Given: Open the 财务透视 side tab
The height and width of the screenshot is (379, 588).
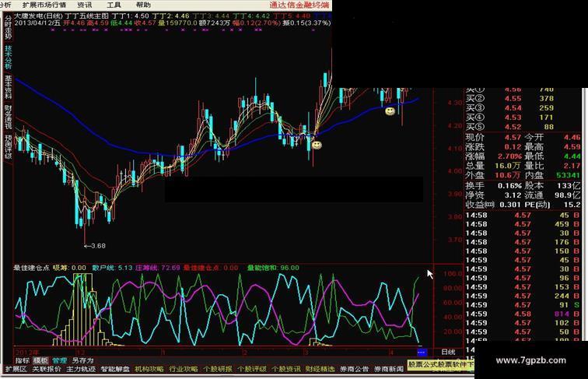Looking at the screenshot, I should tap(8, 117).
